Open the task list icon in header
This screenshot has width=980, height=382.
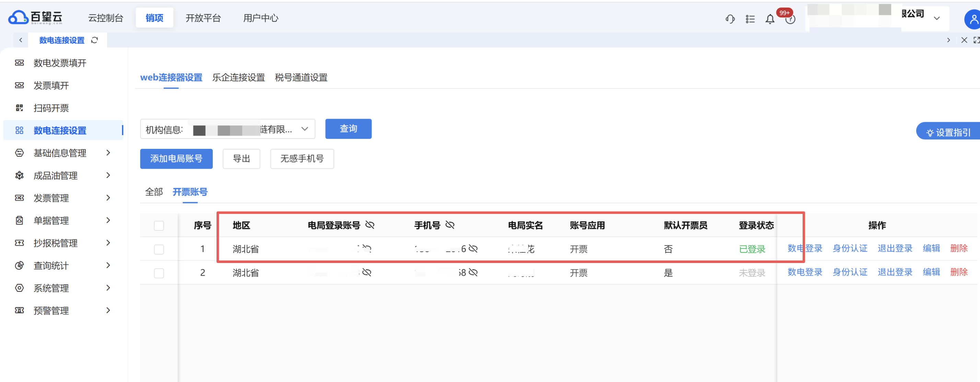pyautogui.click(x=750, y=19)
